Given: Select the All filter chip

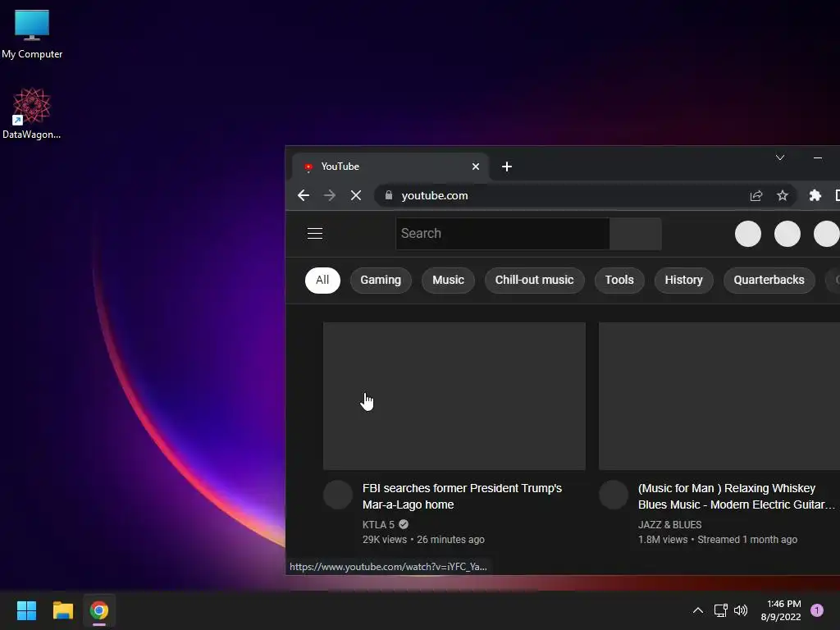Looking at the screenshot, I should (x=322, y=281).
